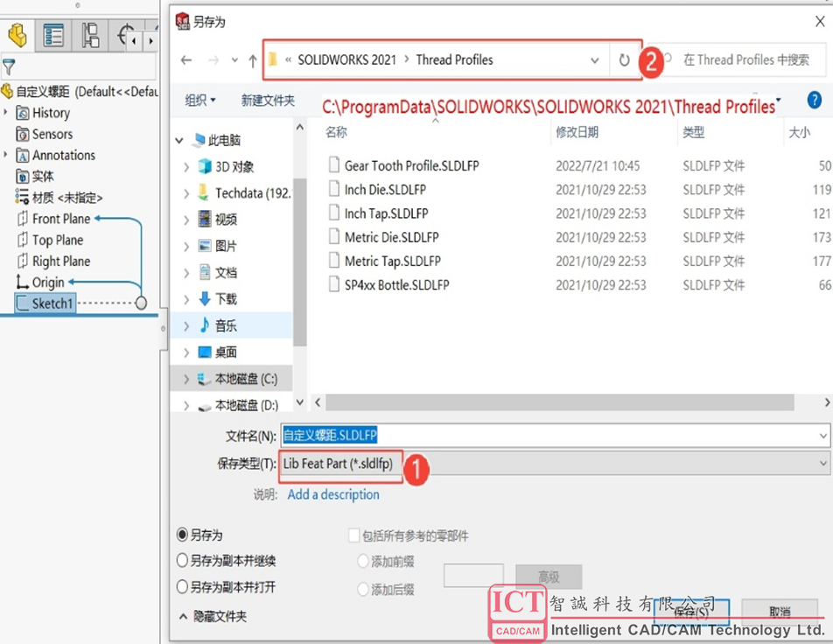Click the folder tree vertical scrollbar
833x644 pixels.
click(300, 262)
